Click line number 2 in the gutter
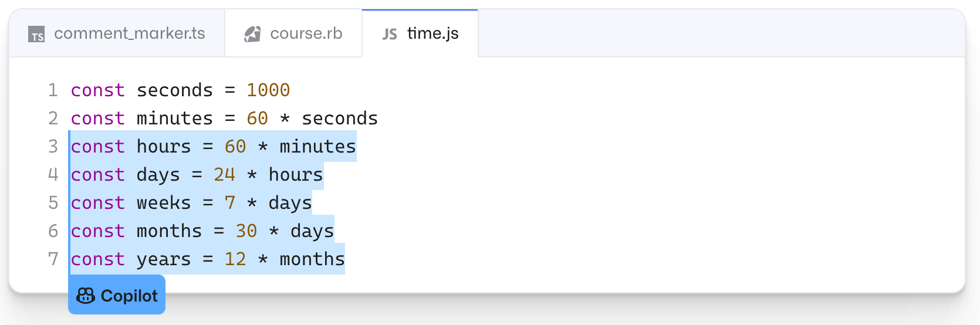Screen dimensions: 980x325 point(53,118)
